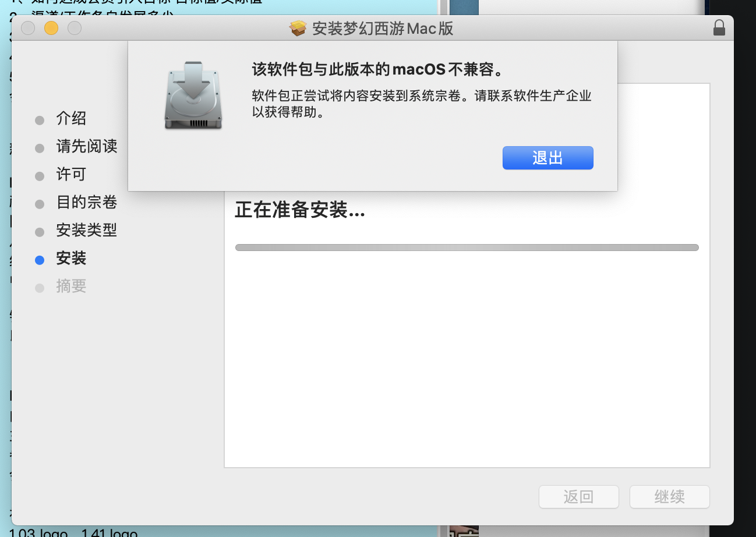Select the dimmed 摘要 step in the sidebar

point(71,286)
